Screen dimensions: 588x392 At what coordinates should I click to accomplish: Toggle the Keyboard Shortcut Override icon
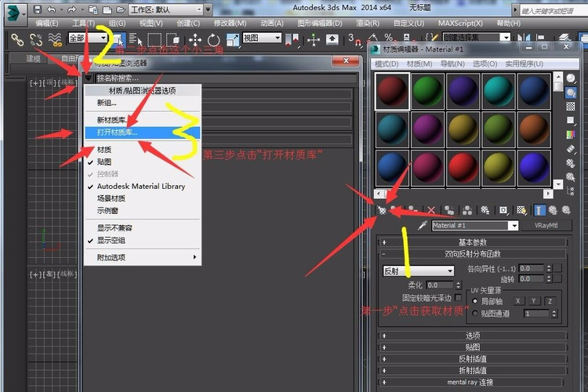(x=332, y=39)
